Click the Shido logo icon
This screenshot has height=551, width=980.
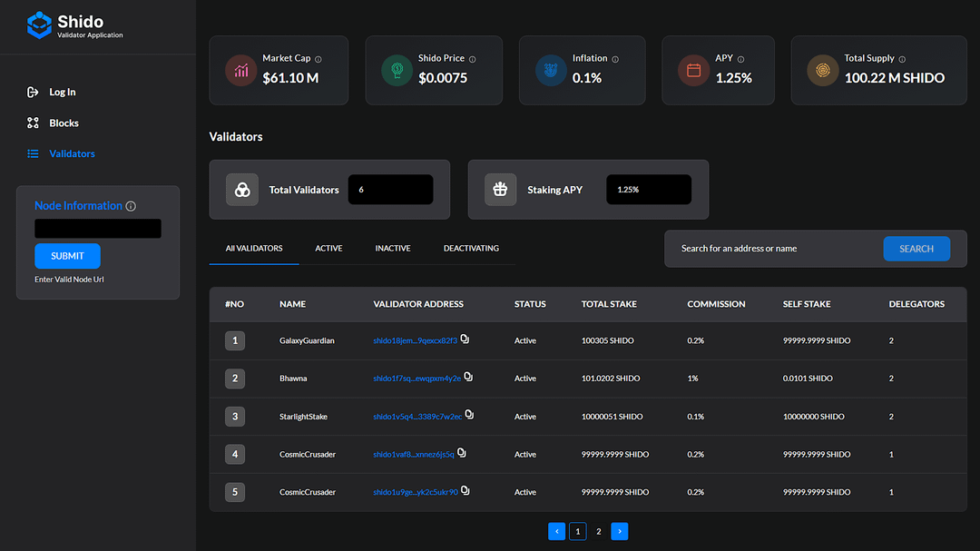[39, 25]
